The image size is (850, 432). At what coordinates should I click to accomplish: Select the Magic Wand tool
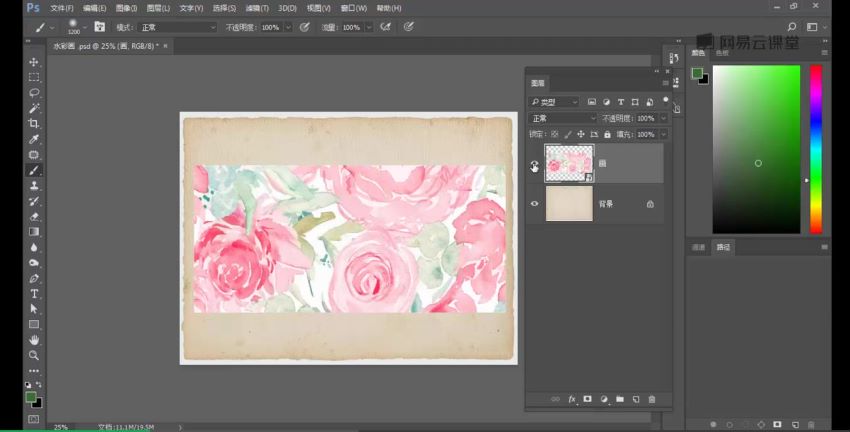pos(34,108)
